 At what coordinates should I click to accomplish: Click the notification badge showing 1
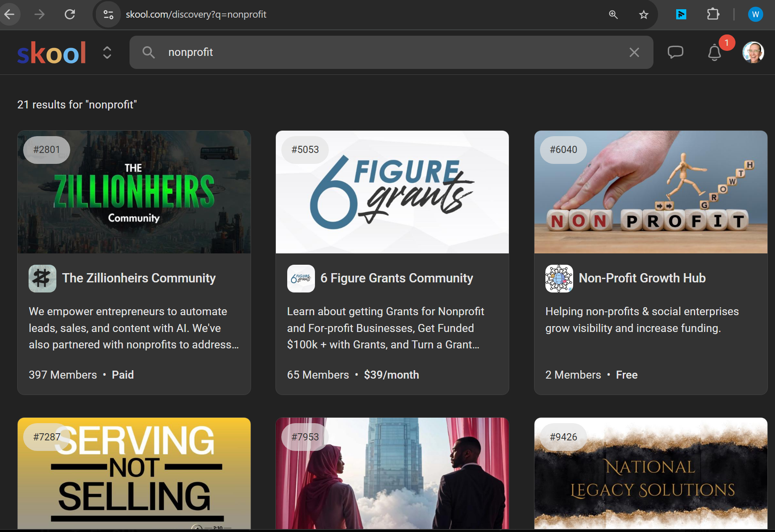point(727,42)
